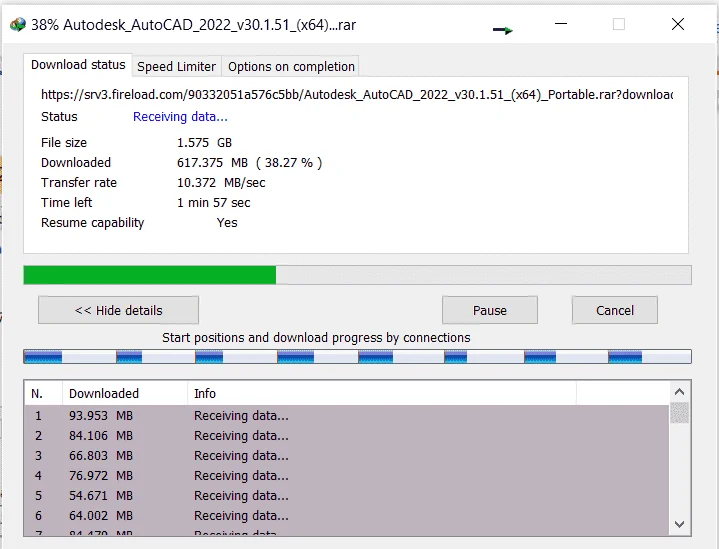Close the download window
Image resolution: width=719 pixels, height=549 pixels.
[x=678, y=24]
